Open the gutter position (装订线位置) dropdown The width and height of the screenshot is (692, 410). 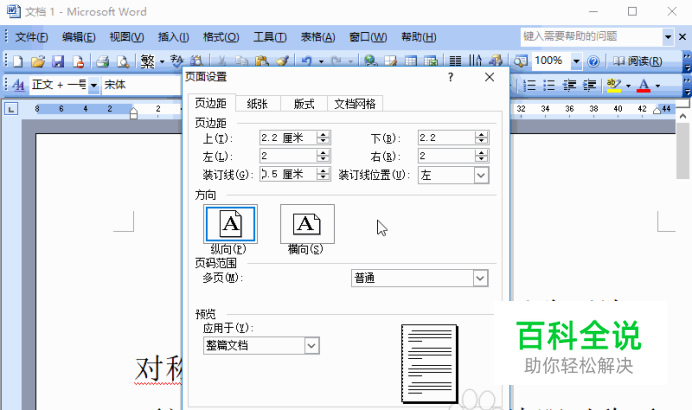pyautogui.click(x=481, y=175)
